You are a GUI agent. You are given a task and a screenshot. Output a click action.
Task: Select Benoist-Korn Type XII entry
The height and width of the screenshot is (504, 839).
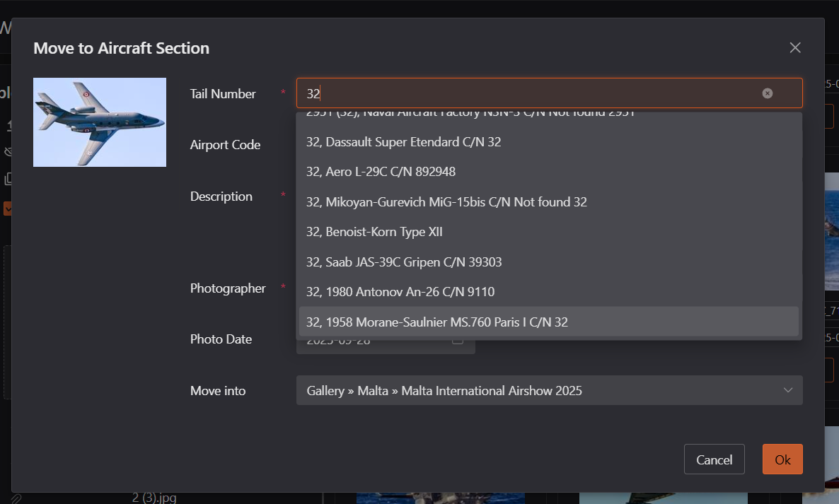point(374,232)
